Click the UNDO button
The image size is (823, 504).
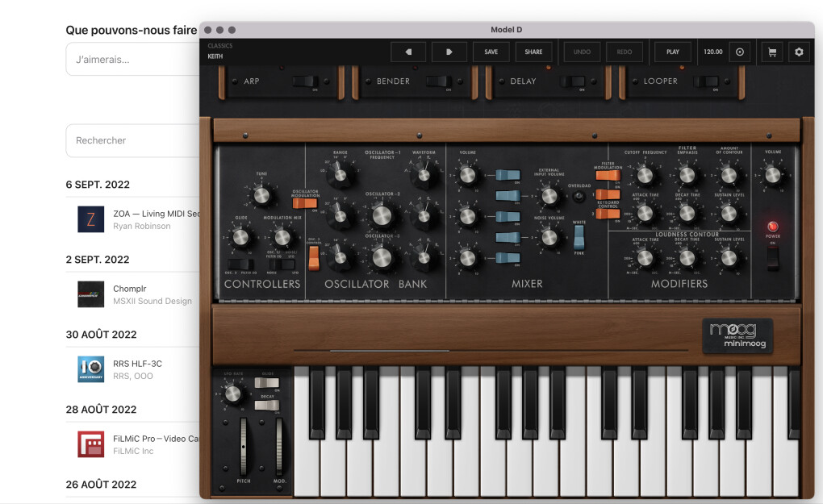click(x=582, y=52)
